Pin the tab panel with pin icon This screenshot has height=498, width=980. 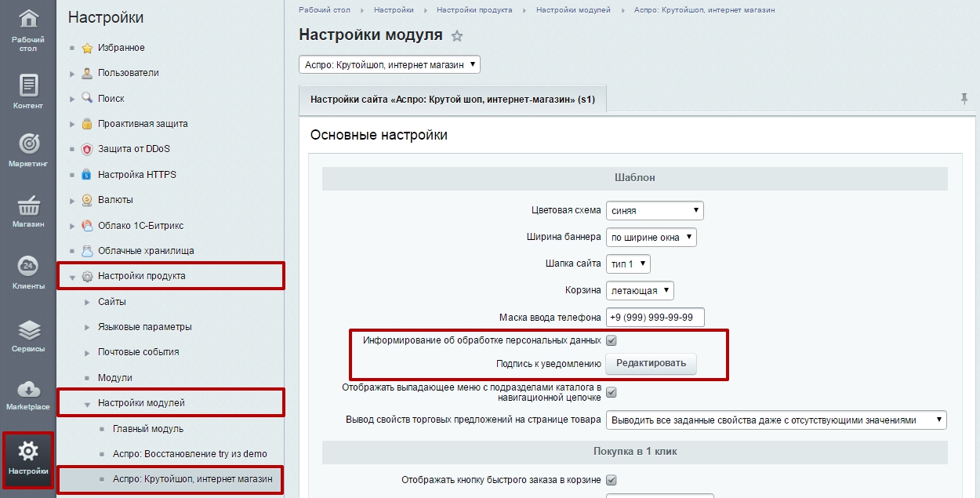click(x=964, y=98)
